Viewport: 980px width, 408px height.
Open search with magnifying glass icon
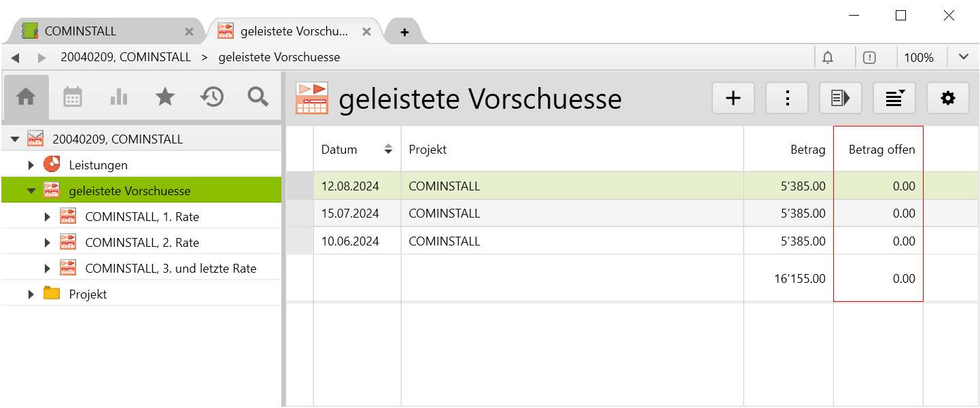(x=258, y=97)
